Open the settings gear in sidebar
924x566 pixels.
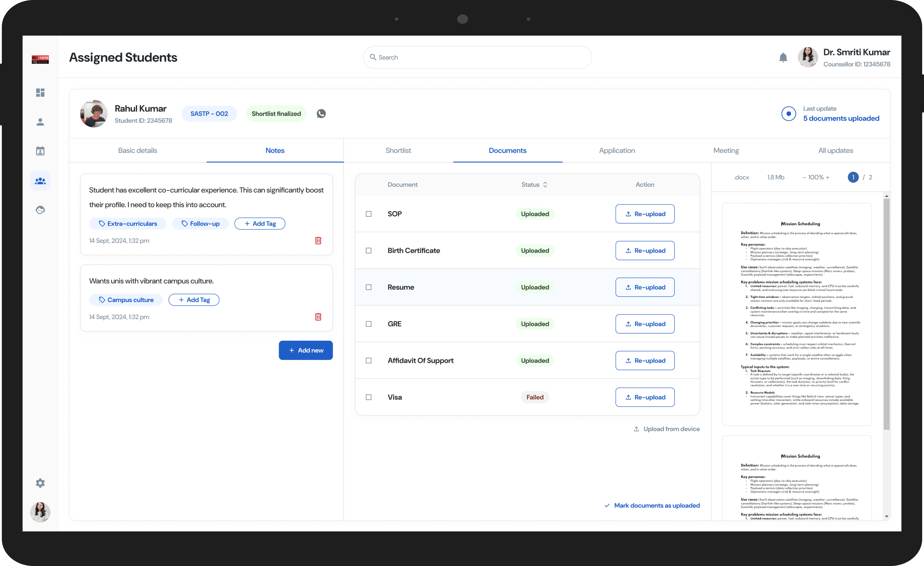pos(40,483)
